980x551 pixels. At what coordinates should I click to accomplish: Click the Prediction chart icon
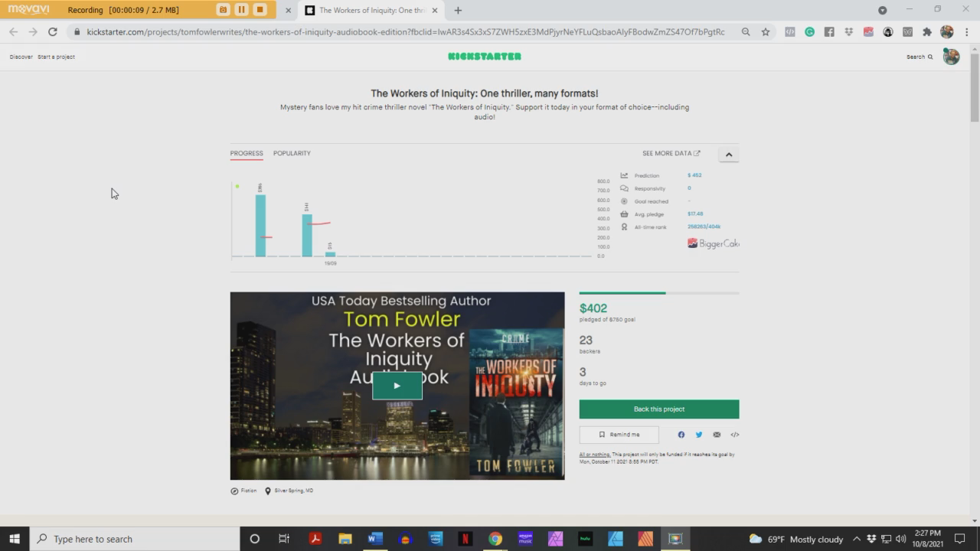tap(624, 175)
